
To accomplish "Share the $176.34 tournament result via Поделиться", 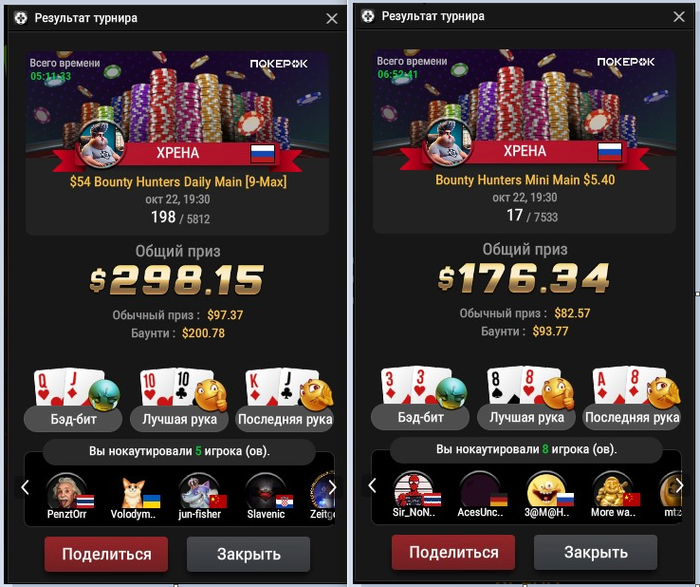I will tap(454, 552).
